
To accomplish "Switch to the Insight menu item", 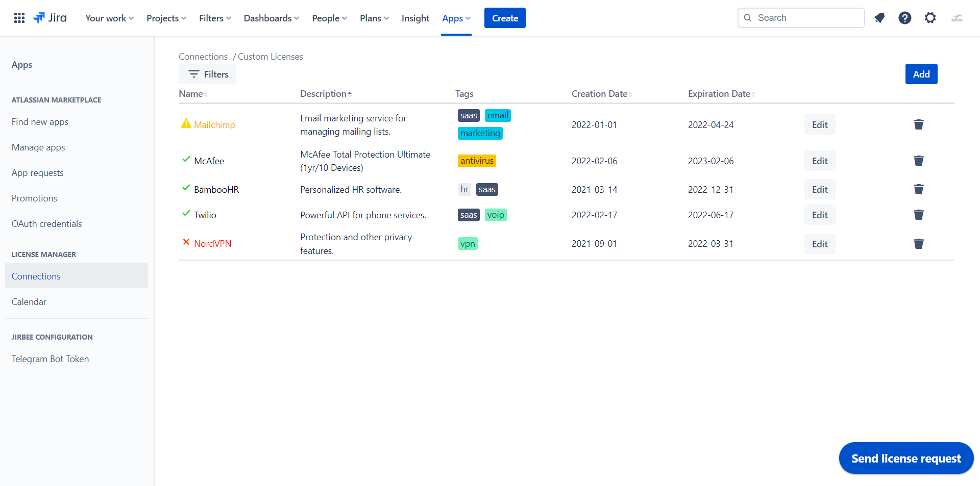I will (415, 18).
